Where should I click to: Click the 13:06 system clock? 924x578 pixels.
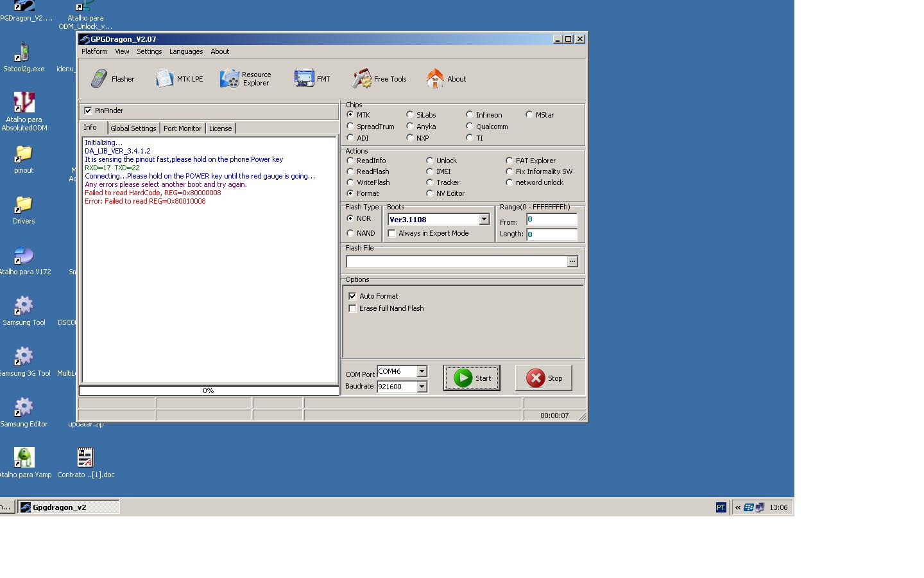778,507
